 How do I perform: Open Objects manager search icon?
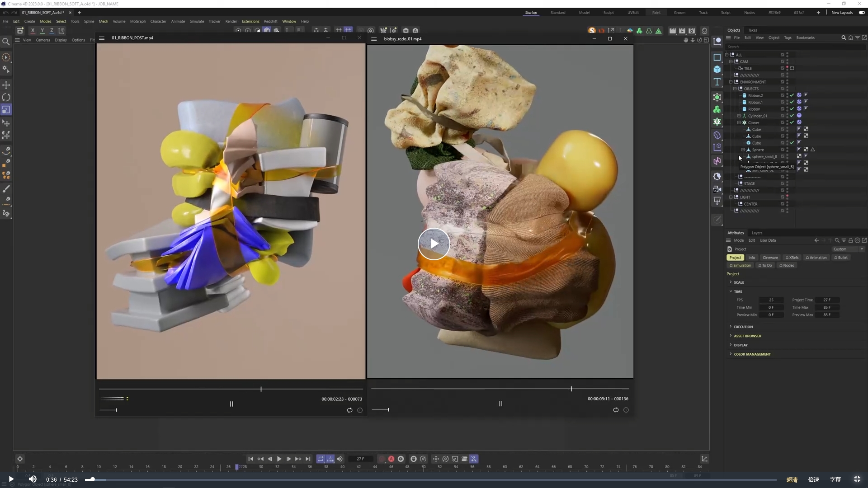click(x=844, y=38)
